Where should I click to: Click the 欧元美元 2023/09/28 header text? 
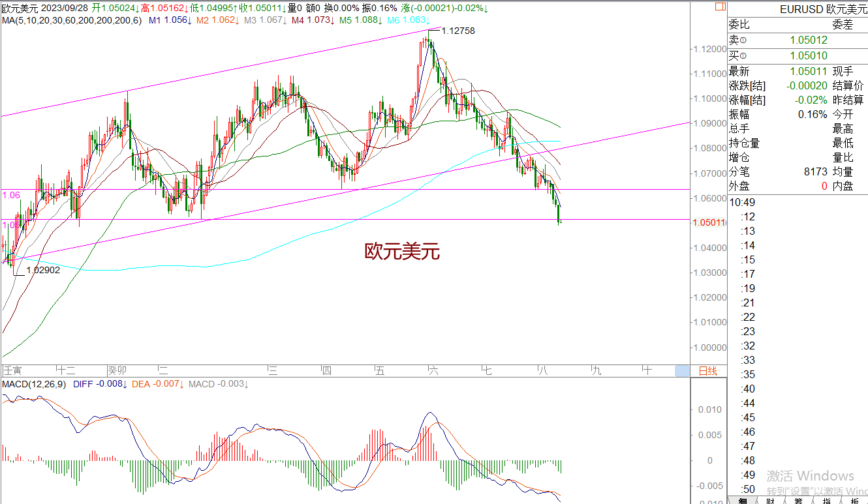(x=44, y=8)
